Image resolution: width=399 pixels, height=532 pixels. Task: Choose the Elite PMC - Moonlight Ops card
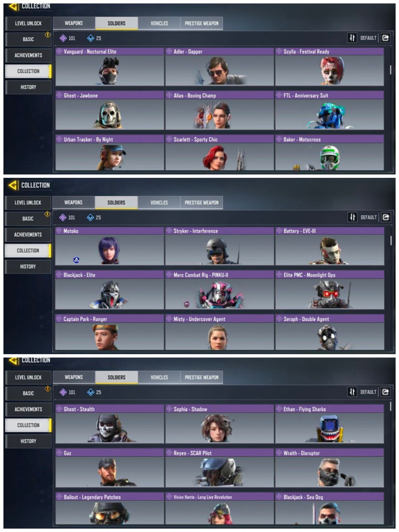tap(330, 290)
